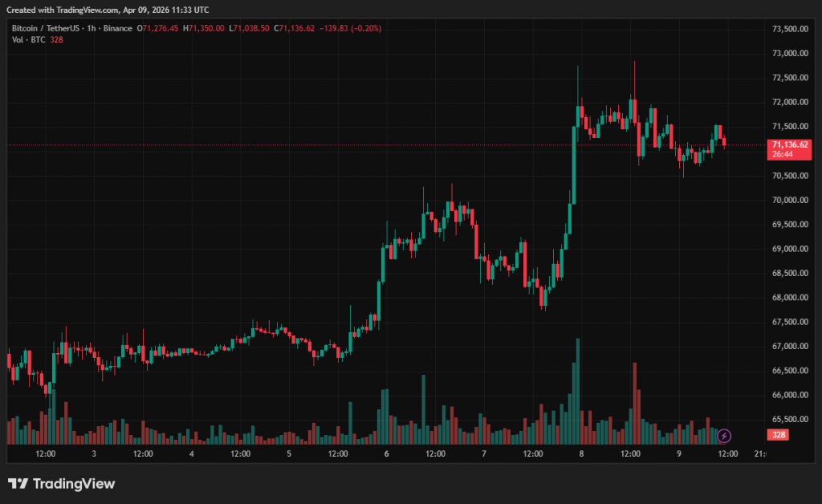
Task: Click the red 71,136.62 current price tag
Action: click(790, 144)
